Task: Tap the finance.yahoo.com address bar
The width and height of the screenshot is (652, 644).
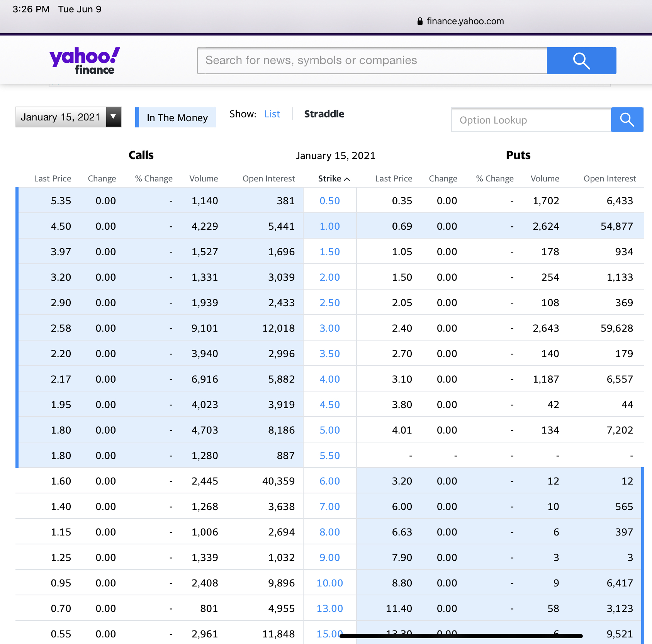Action: 465,22
